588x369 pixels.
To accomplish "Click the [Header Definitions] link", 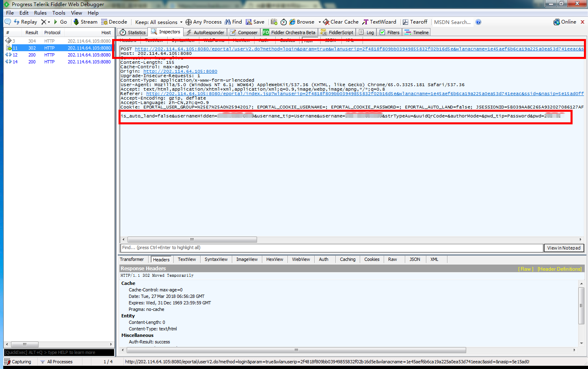I will pos(560,269).
